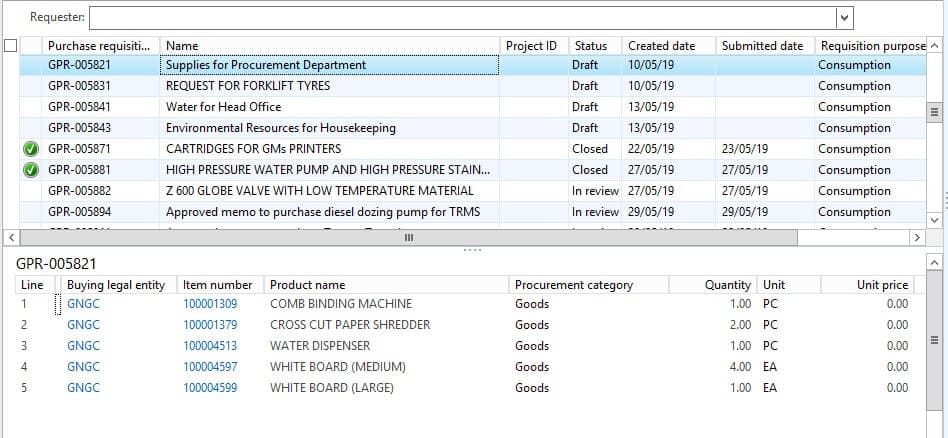Open item number 100004513 link
This screenshot has width=948, height=438.
[x=210, y=346]
